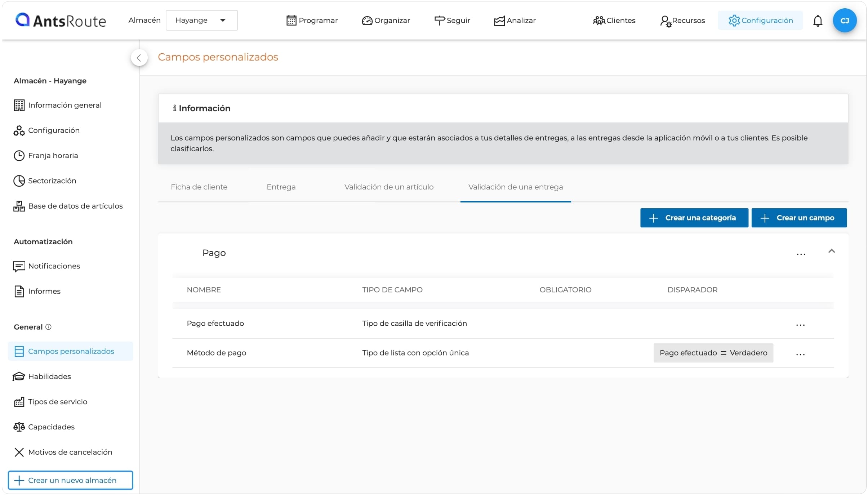Click Crear un nuevo almacén button
The width and height of the screenshot is (868, 495).
[x=71, y=480]
